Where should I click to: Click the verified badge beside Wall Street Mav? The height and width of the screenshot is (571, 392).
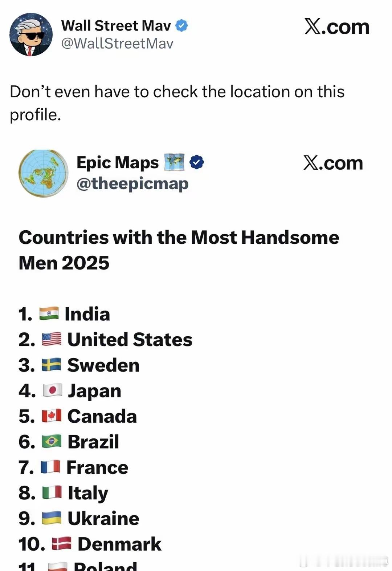pyautogui.click(x=181, y=25)
